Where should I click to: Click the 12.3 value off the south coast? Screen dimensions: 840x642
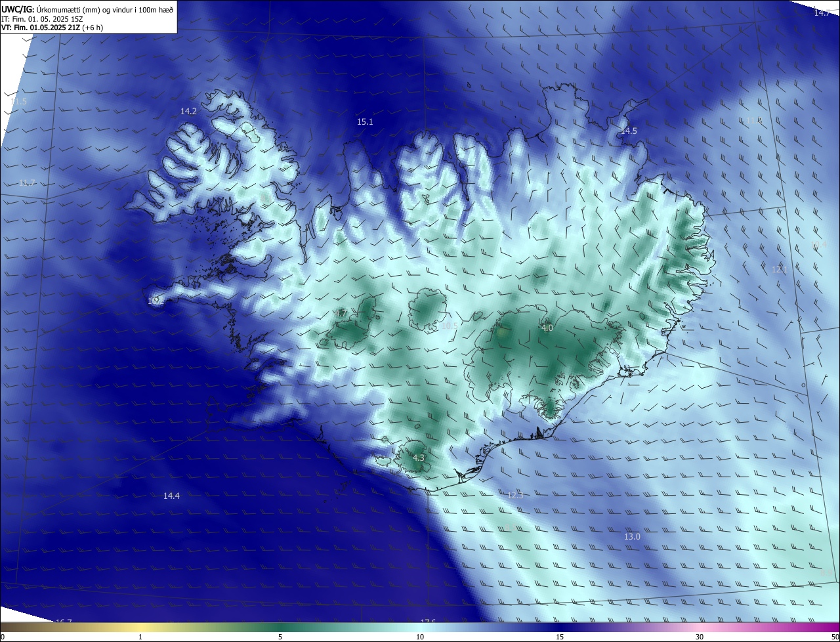515,495
